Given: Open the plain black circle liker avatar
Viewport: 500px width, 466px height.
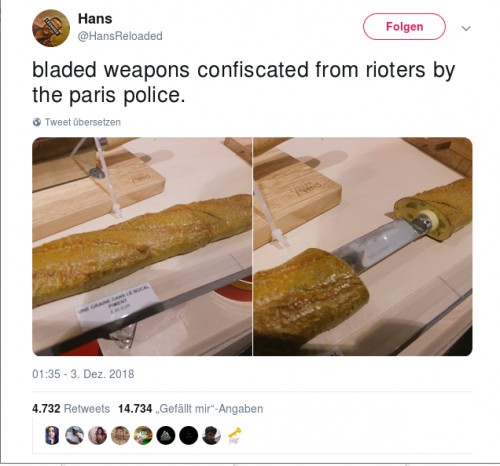Looking at the screenshot, I should pos(189,435).
